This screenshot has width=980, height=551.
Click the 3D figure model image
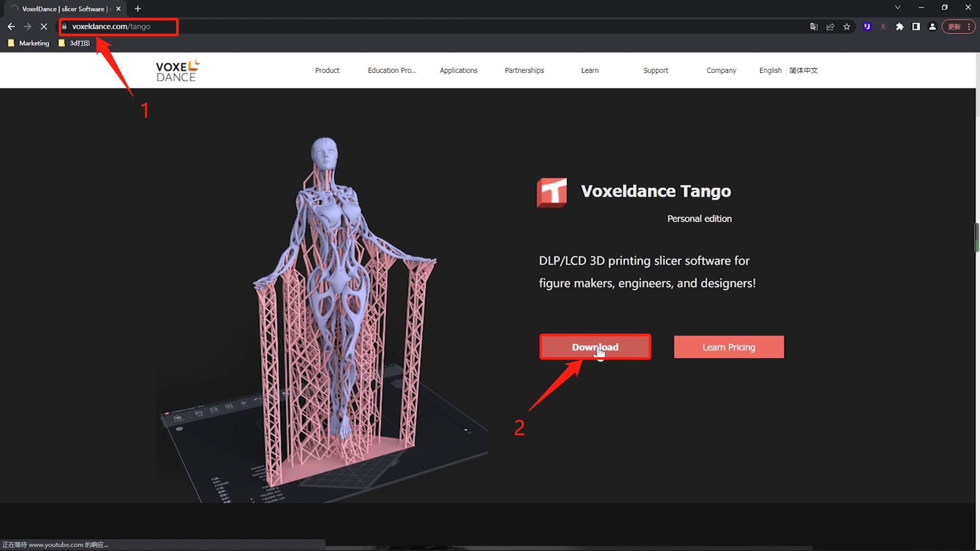(x=323, y=319)
